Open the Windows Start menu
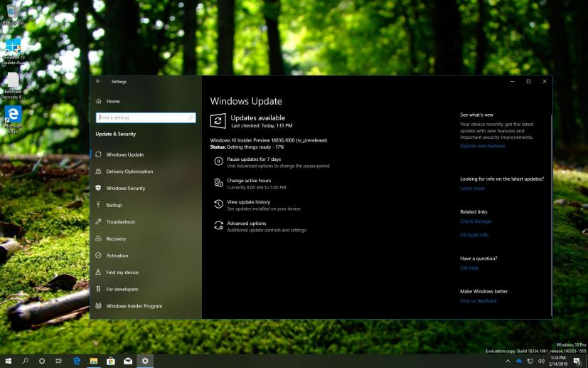Image resolution: width=588 pixels, height=368 pixels. coord(8,361)
